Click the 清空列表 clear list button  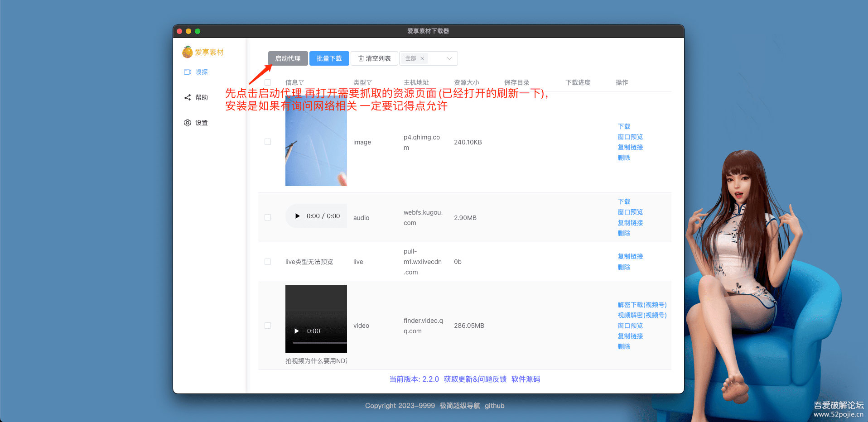(x=374, y=58)
